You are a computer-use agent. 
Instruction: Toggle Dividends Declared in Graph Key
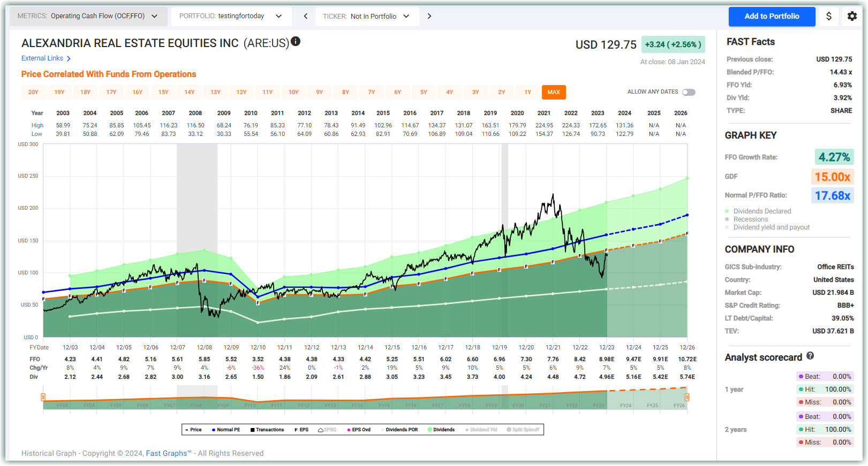click(758, 211)
